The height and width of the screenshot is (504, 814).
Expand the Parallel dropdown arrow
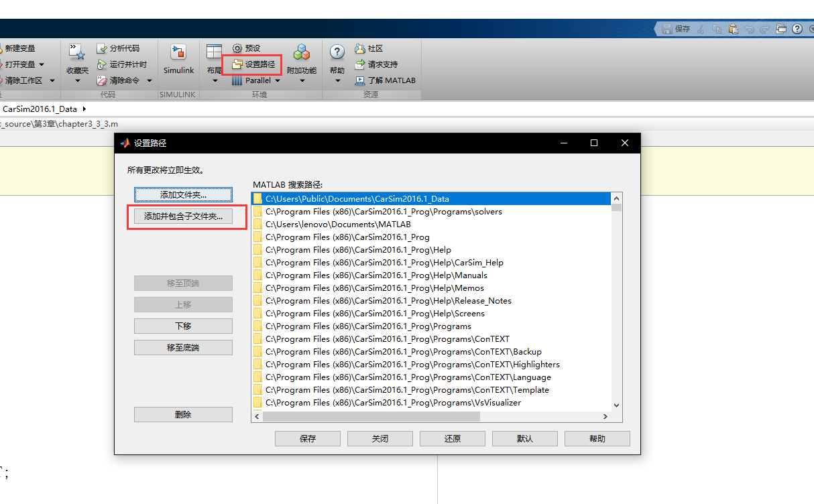(x=278, y=80)
